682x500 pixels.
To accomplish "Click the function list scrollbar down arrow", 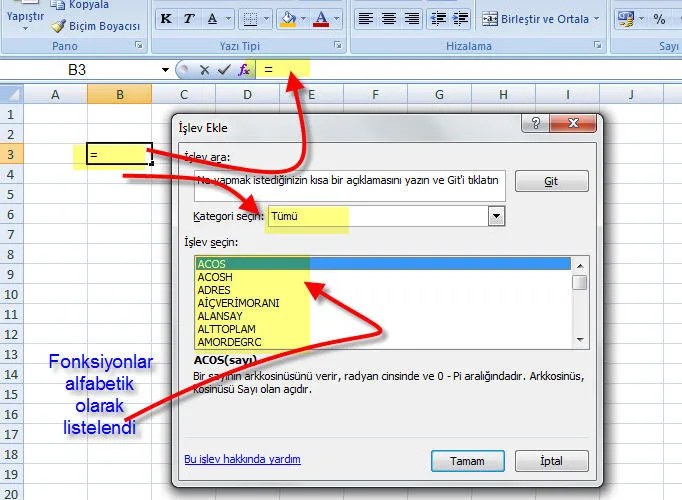I will [x=580, y=340].
